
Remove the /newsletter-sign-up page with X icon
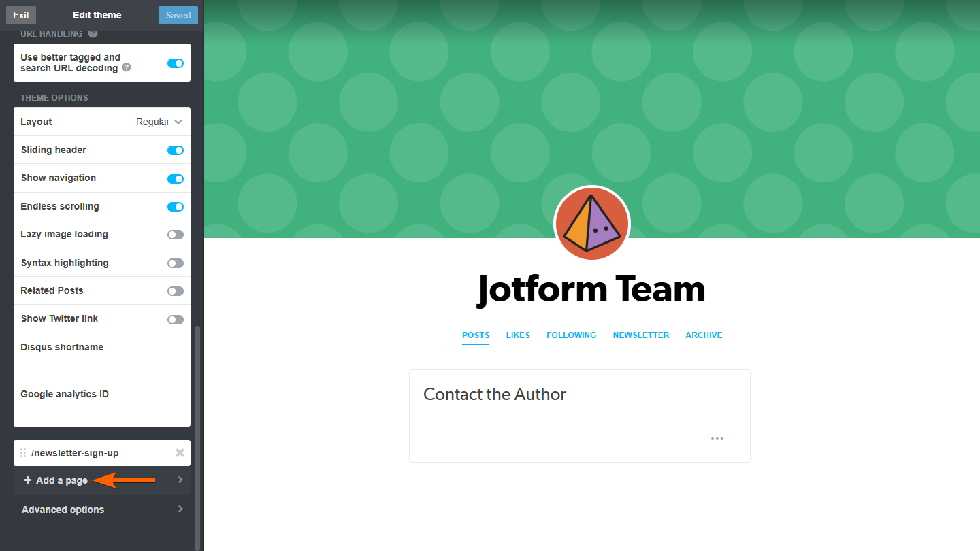[180, 453]
